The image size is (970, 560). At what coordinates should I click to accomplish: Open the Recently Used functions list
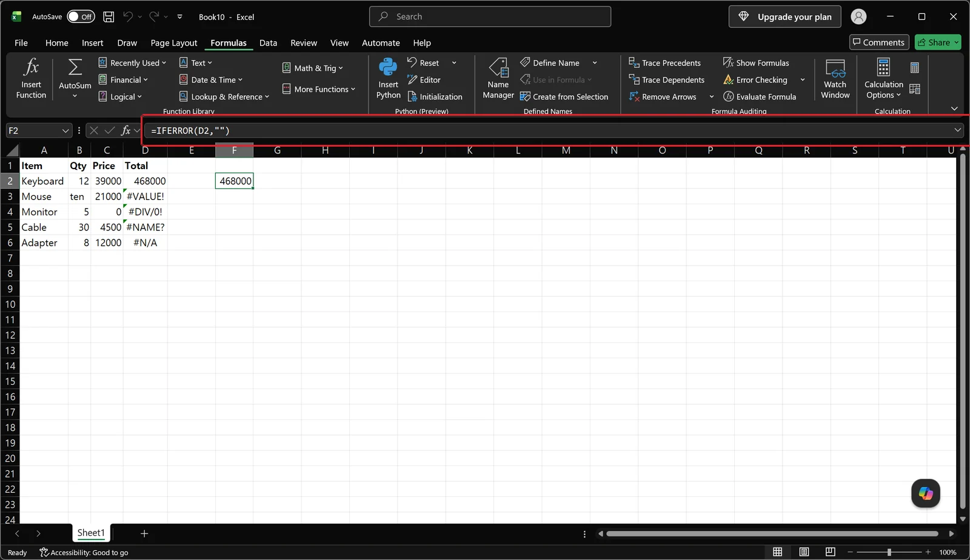click(x=132, y=62)
